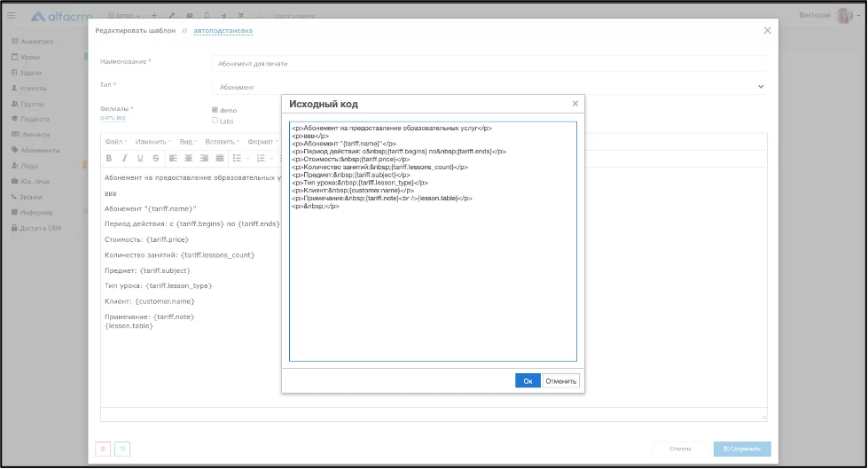Click the снять все link
The width and height of the screenshot is (868, 469).
113,118
